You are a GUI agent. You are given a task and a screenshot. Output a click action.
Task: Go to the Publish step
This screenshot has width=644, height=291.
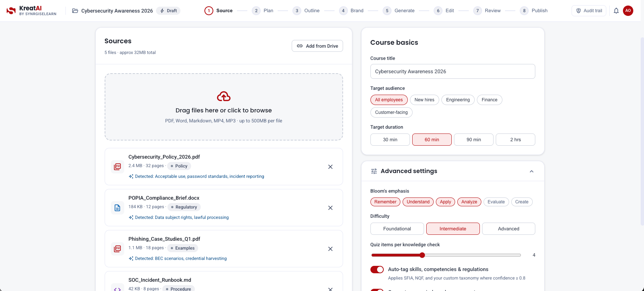pyautogui.click(x=534, y=11)
